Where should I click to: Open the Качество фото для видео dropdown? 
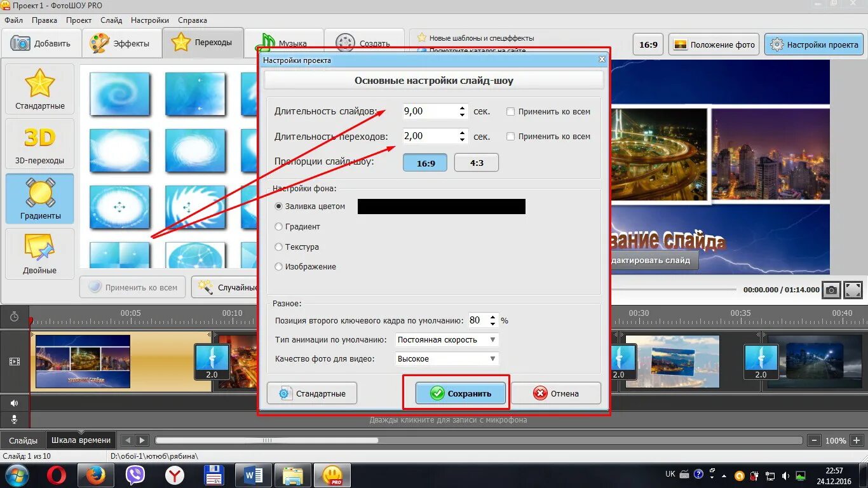[492, 358]
